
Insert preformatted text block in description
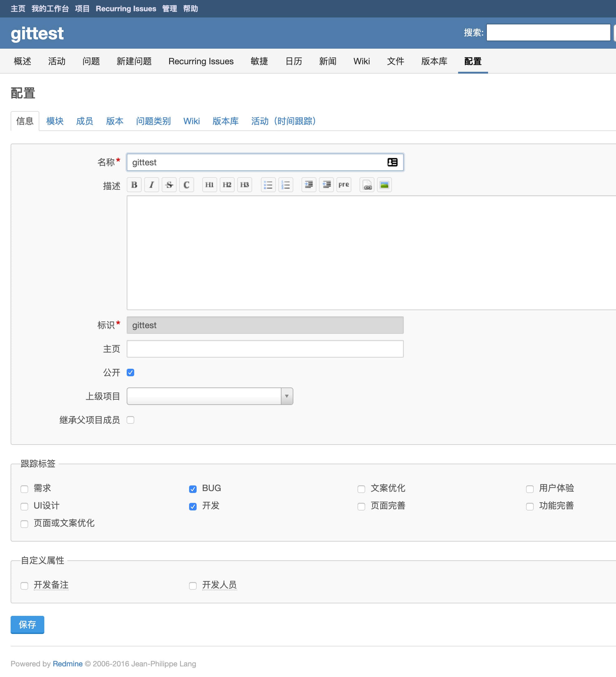pos(344,185)
